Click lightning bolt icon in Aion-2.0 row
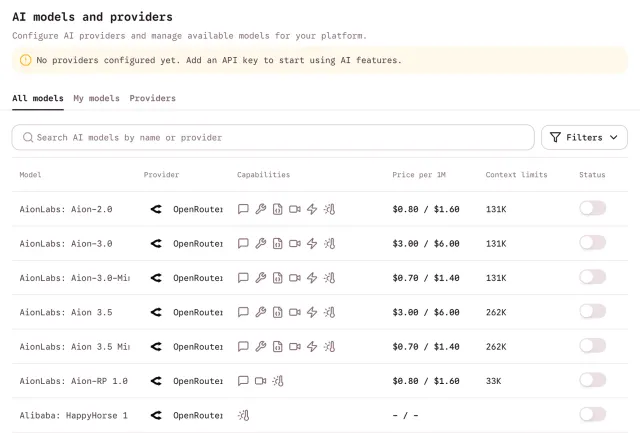640x433 pixels. pyautogui.click(x=312, y=209)
